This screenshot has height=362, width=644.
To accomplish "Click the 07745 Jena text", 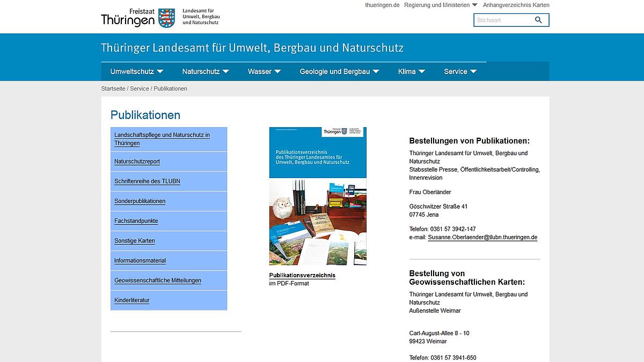I will coord(423,215).
